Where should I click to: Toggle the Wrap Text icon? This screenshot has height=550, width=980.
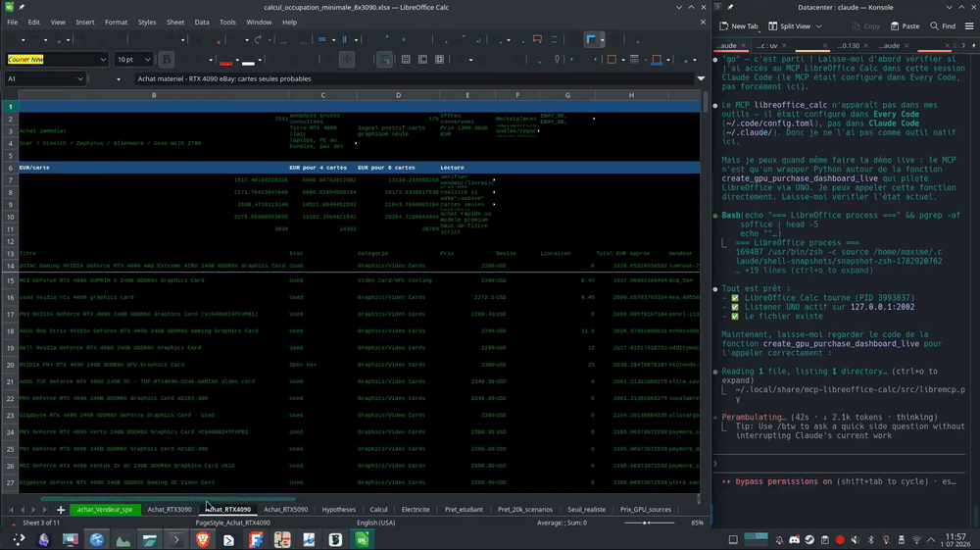(x=384, y=60)
